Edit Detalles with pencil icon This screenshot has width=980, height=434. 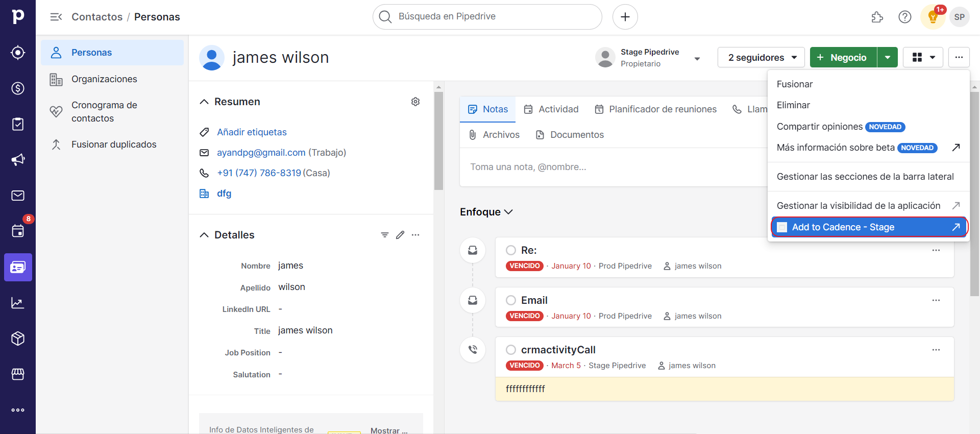(400, 235)
